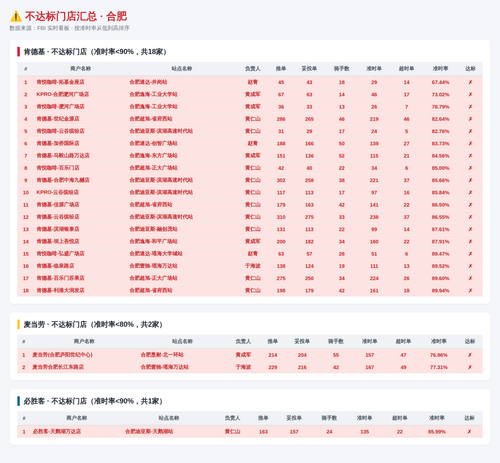Click the station 合肥速达-瑶海大学城站
This screenshot has height=463, width=500.
[156, 254]
